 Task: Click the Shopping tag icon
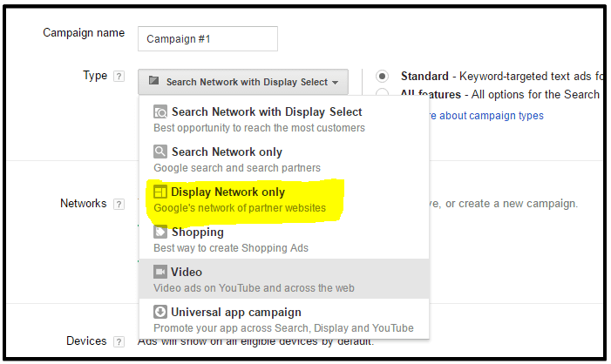pos(160,232)
